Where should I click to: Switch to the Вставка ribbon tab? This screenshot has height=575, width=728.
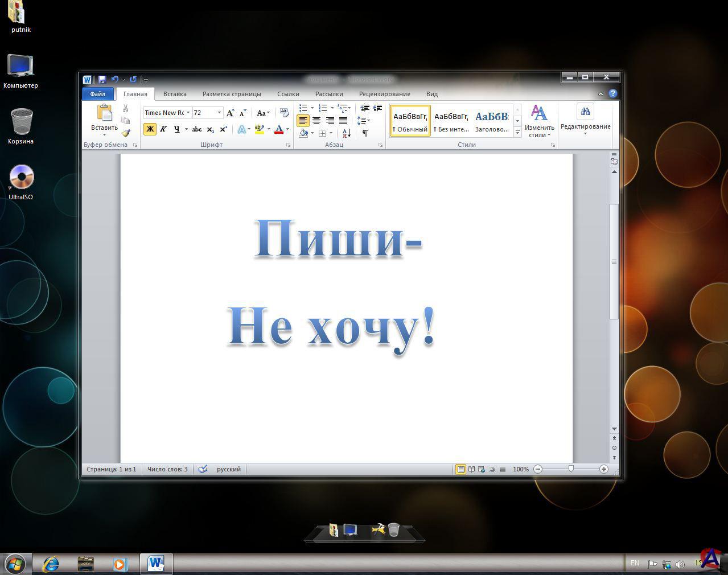(175, 94)
